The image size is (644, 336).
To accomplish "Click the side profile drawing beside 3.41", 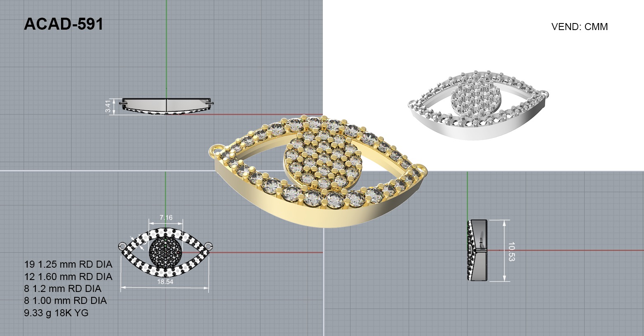I will tap(167, 106).
